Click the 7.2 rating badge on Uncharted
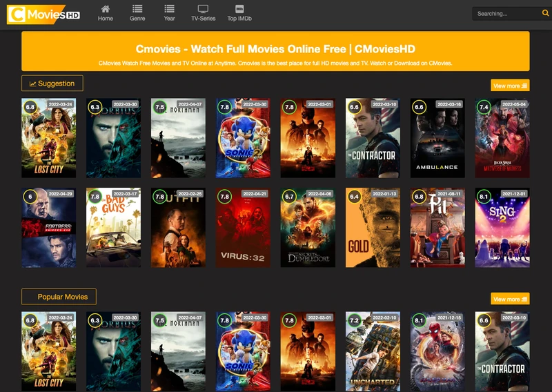 (354, 320)
